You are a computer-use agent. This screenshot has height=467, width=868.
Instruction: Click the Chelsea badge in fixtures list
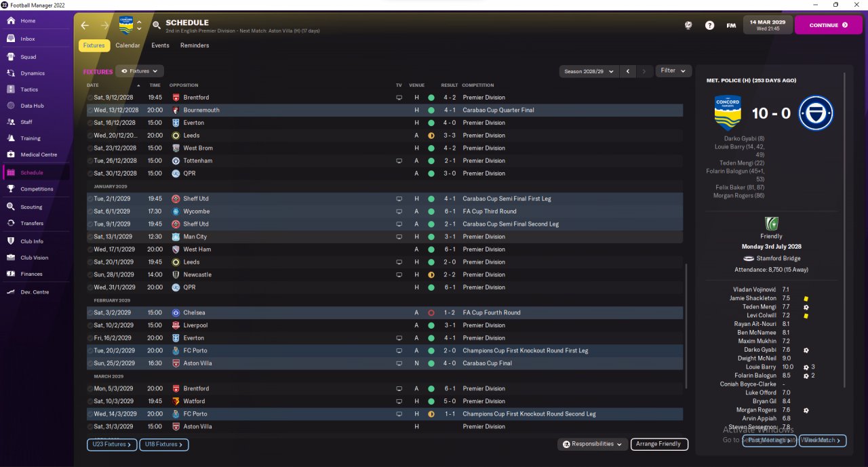[x=176, y=312]
